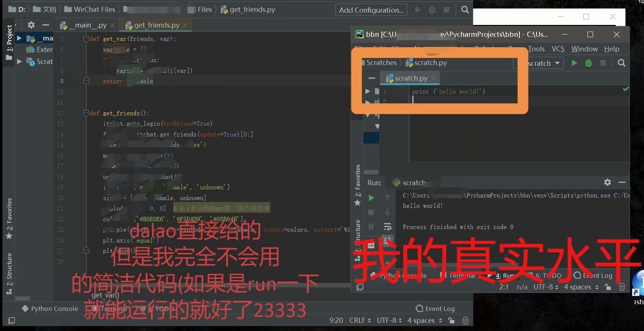
Task: Toggle read-only lock icon, left status bar
Action: 451,320
